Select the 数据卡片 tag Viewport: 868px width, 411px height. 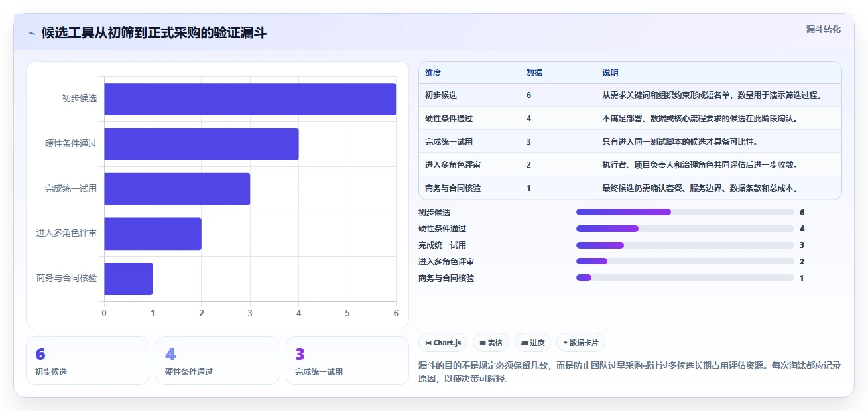[581, 343]
